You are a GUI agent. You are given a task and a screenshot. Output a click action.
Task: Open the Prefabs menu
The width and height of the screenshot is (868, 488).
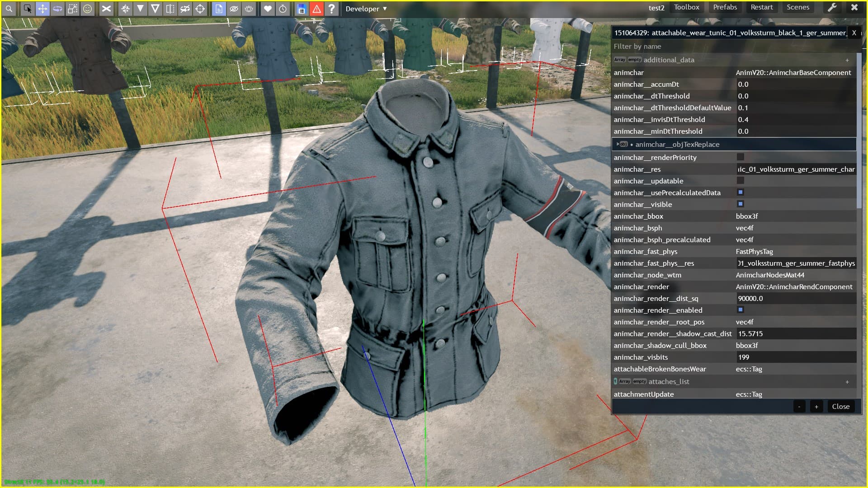[x=724, y=7]
